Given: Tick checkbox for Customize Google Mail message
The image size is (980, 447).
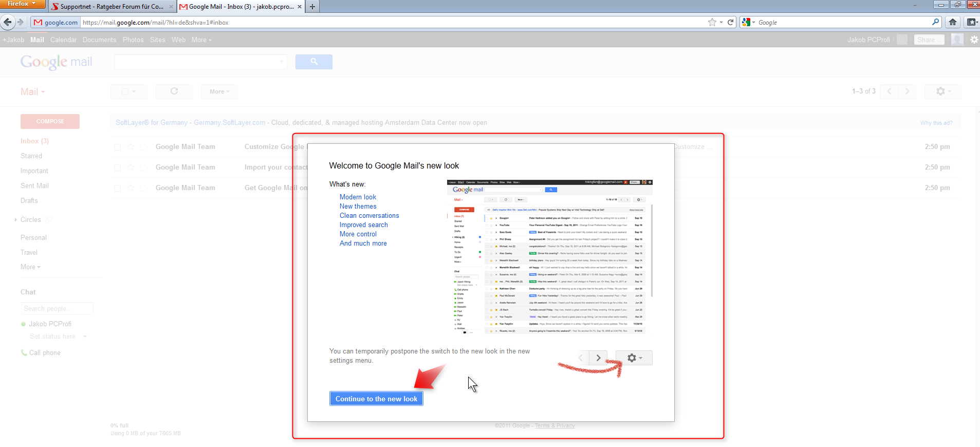Looking at the screenshot, I should pos(117,147).
